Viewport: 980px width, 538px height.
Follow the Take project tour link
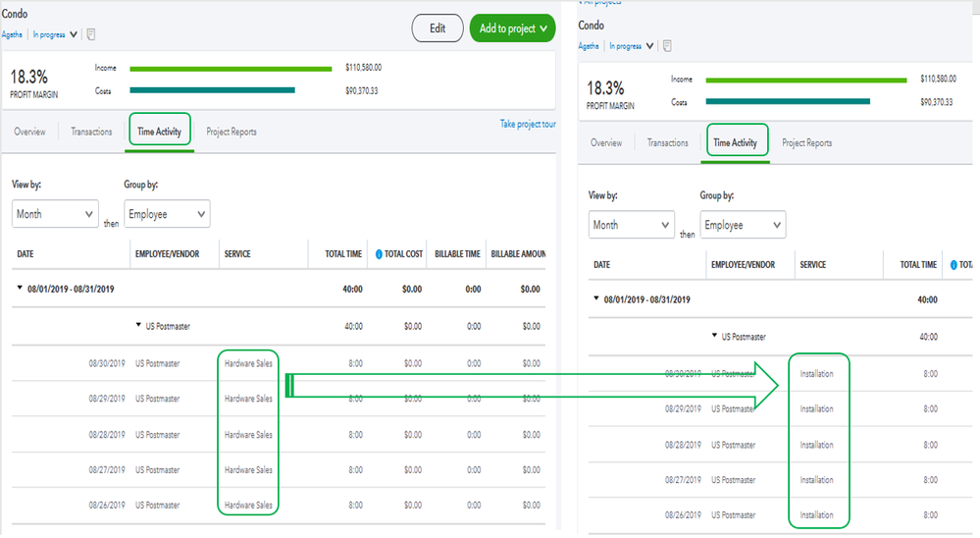coord(528,125)
